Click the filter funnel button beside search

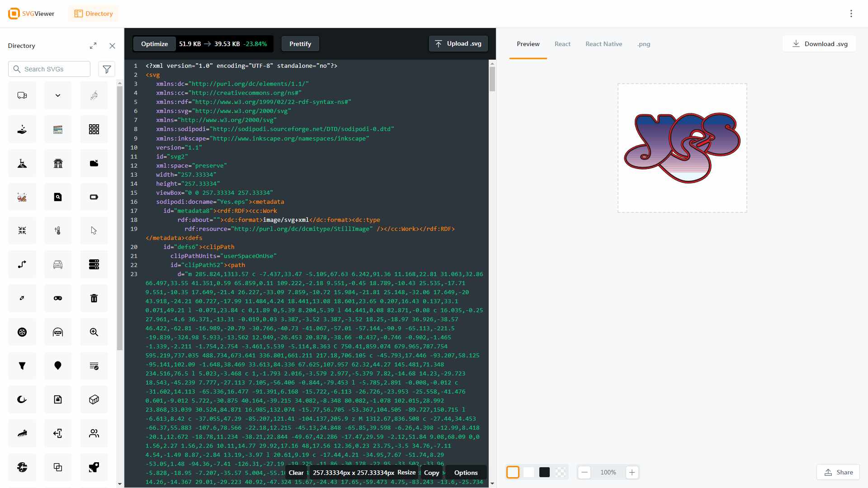[107, 69]
